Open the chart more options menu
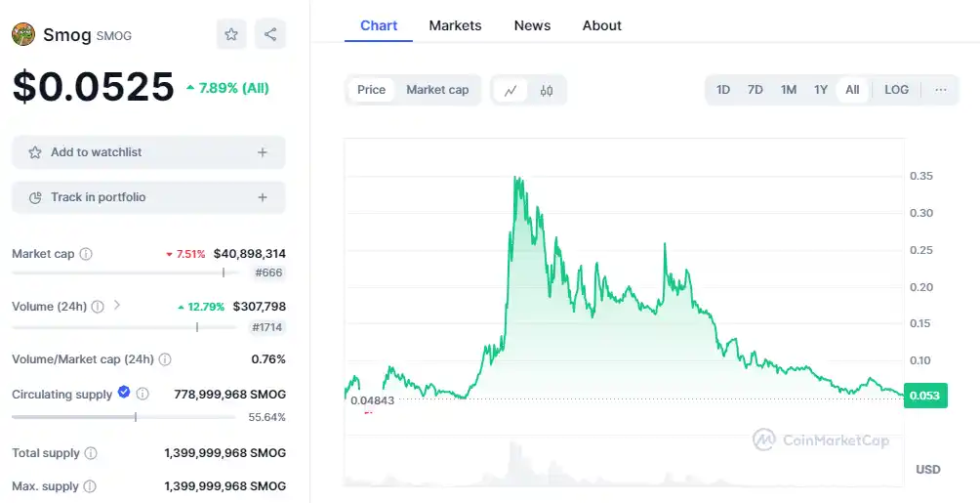Image resolution: width=980 pixels, height=503 pixels. coord(941,90)
